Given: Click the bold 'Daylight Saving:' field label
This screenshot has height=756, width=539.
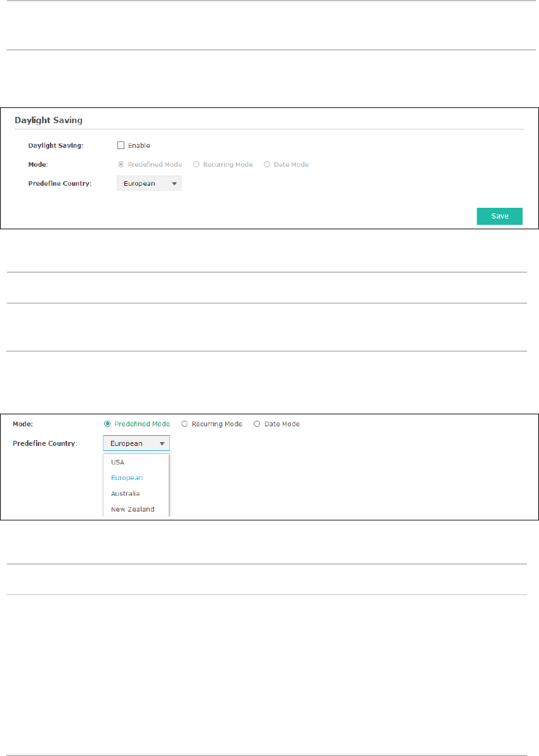Looking at the screenshot, I should point(56,145).
